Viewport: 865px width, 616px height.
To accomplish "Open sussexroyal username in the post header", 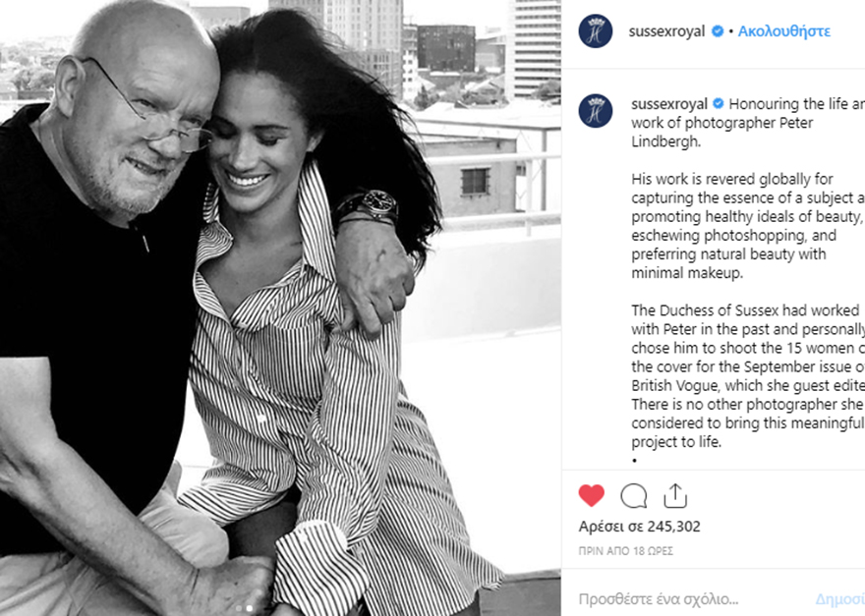I will tap(666, 31).
